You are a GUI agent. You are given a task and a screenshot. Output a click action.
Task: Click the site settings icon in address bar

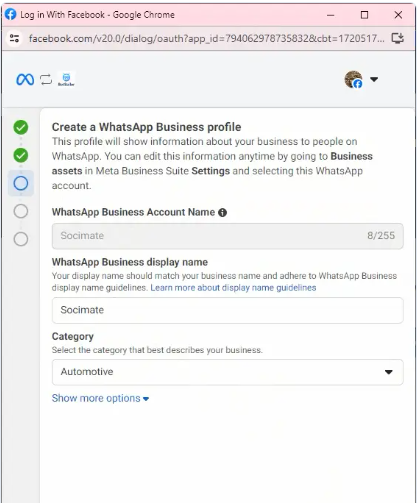14,38
